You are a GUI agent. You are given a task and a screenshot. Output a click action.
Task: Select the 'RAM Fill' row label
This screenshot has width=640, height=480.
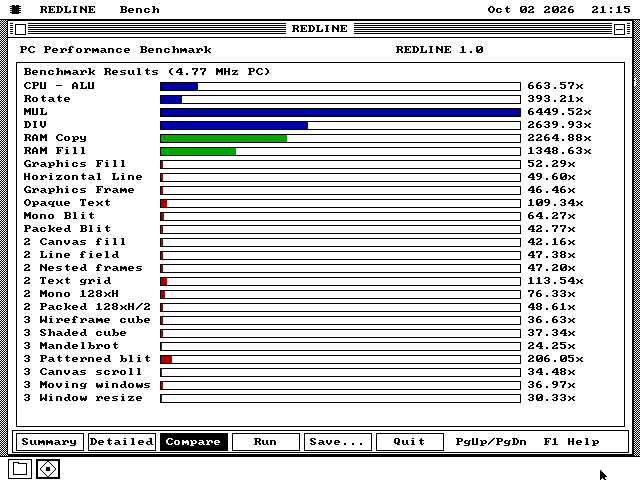pos(55,151)
